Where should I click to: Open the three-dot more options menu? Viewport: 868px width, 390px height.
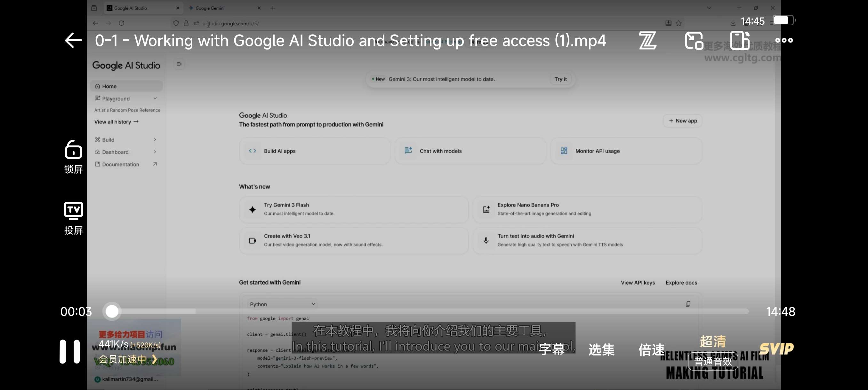point(784,40)
